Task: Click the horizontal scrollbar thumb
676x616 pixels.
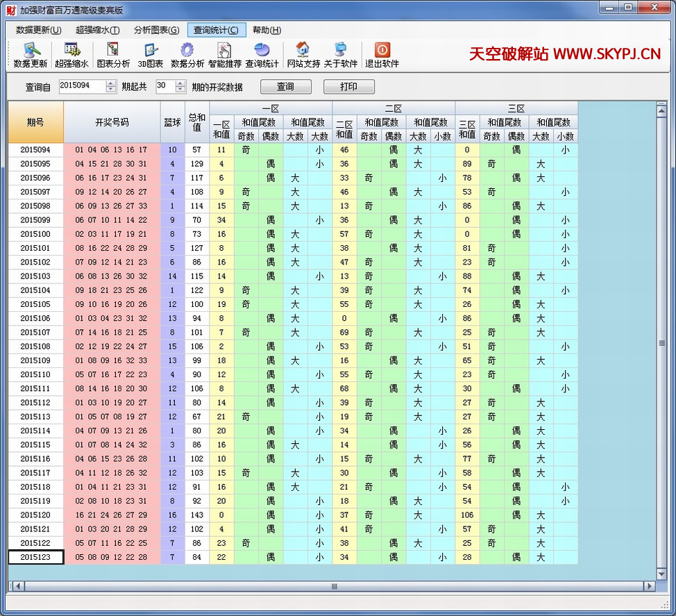Action: (333, 586)
